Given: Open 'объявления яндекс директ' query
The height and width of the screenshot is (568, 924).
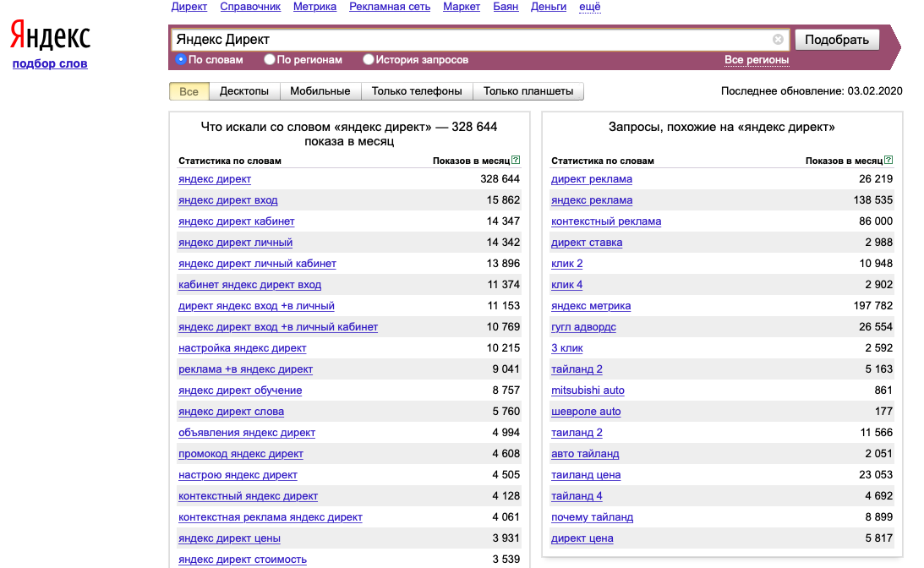Looking at the screenshot, I should coord(247,433).
